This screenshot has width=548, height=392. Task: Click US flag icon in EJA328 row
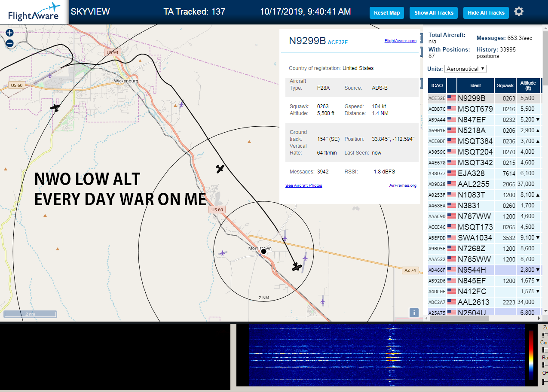click(x=452, y=173)
